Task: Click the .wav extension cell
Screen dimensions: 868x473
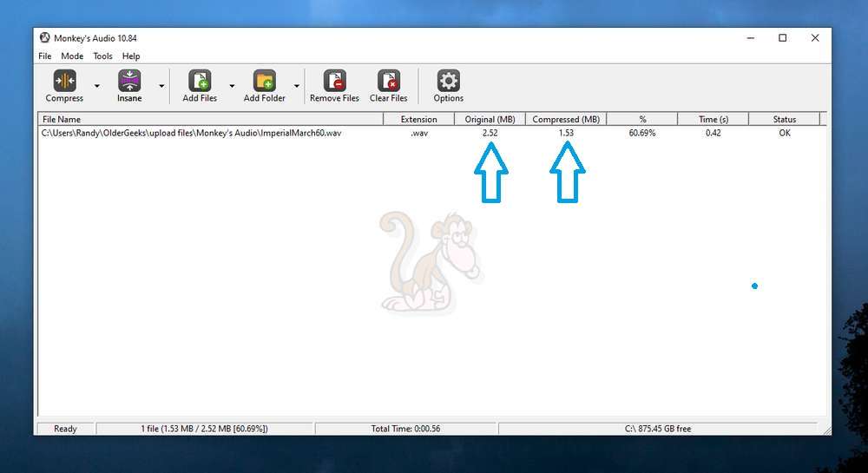Action: [419, 134]
